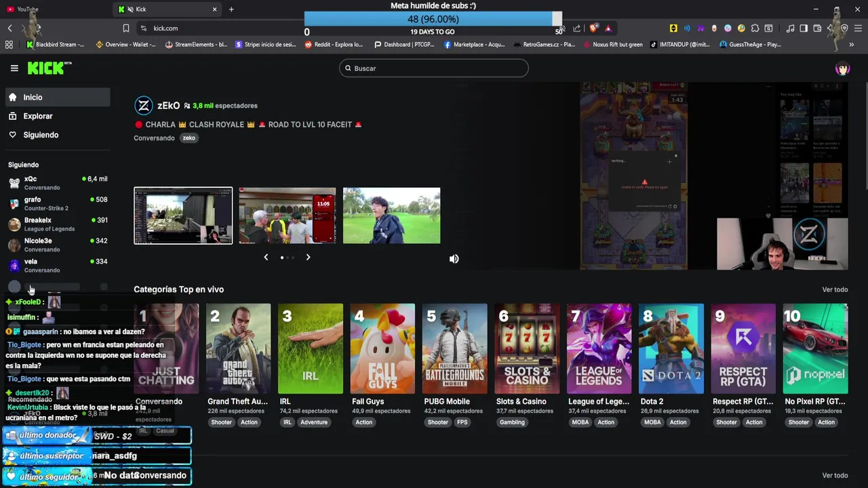Viewport: 868px width, 488px height.
Task: Click the Gambling tag under Slots & Casino
Action: 512,422
